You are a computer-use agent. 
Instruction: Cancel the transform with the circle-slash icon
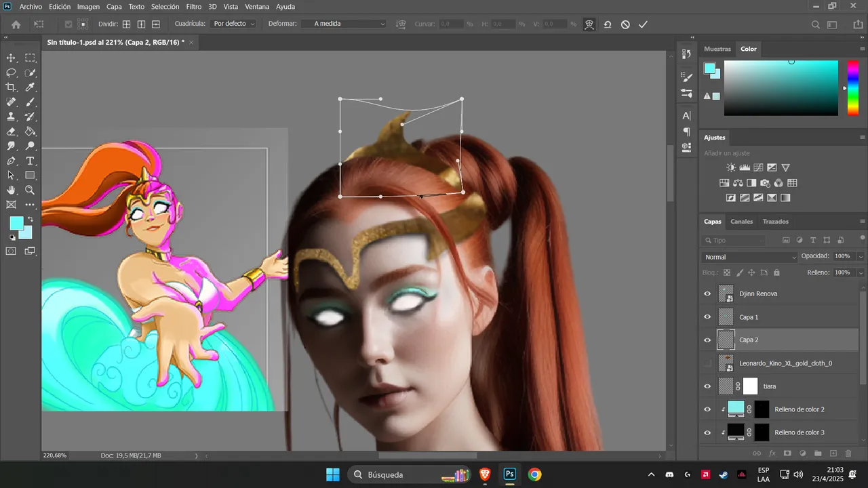(625, 24)
